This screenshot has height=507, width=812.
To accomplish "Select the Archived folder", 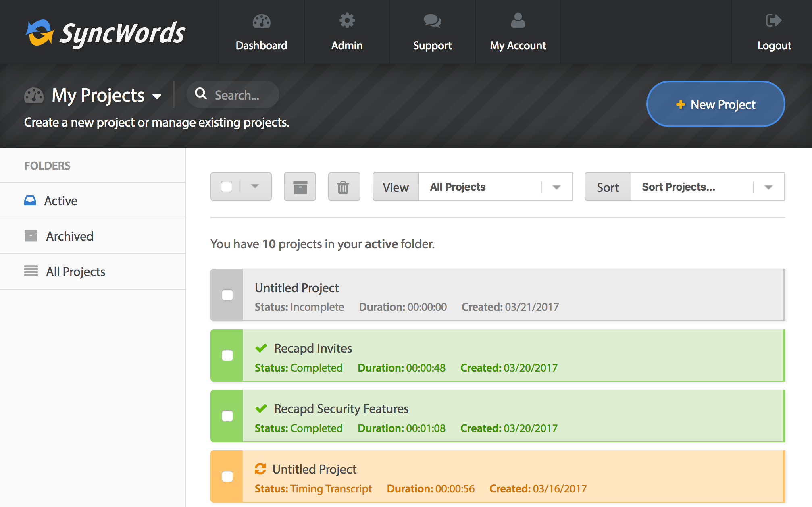I will pos(93,236).
